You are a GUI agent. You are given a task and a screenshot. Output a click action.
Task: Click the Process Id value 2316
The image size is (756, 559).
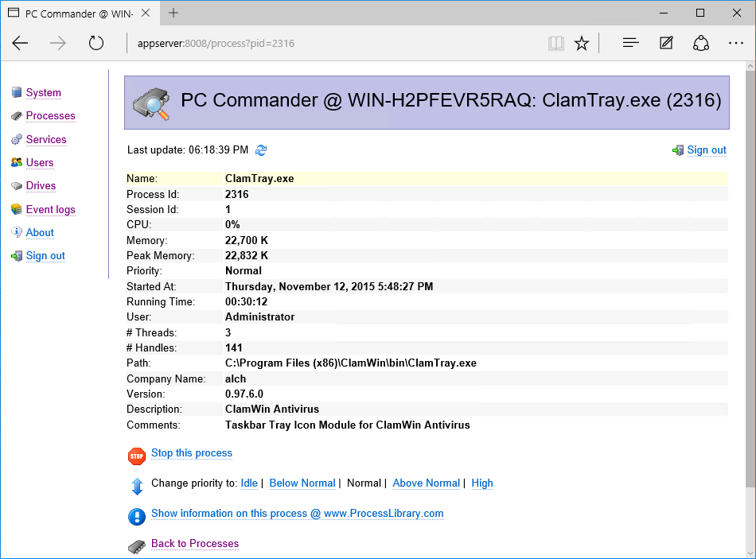[236, 194]
